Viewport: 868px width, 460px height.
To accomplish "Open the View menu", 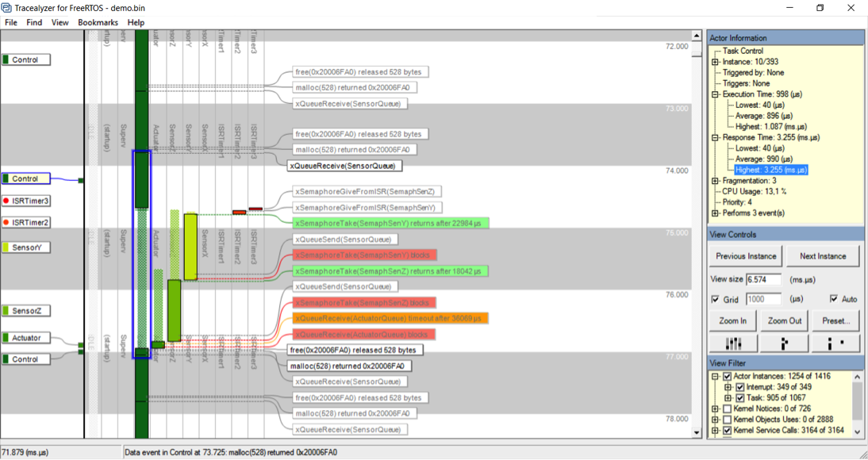I will pos(60,23).
